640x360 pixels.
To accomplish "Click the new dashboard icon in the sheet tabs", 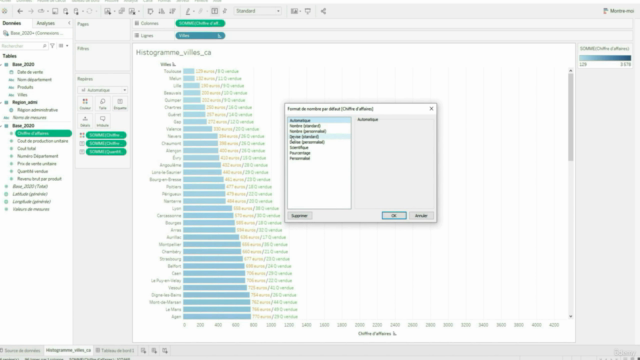I will pos(154,350).
